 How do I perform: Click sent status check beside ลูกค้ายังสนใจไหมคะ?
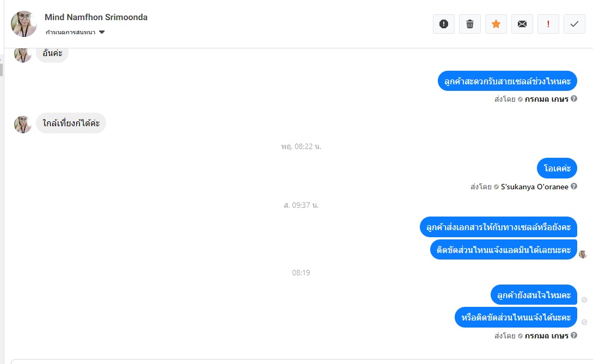[584, 300]
